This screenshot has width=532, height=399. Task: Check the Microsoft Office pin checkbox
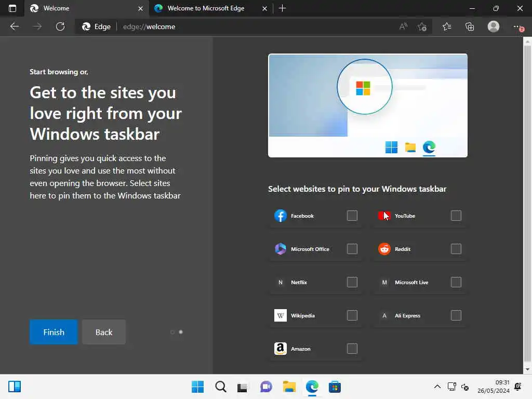tap(352, 249)
